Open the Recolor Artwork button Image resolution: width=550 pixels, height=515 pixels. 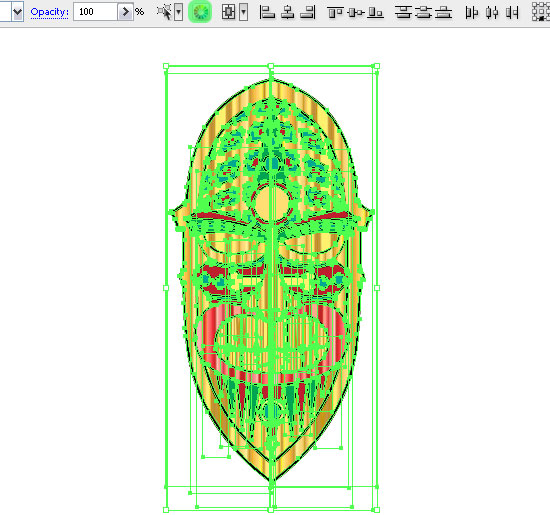click(x=200, y=12)
